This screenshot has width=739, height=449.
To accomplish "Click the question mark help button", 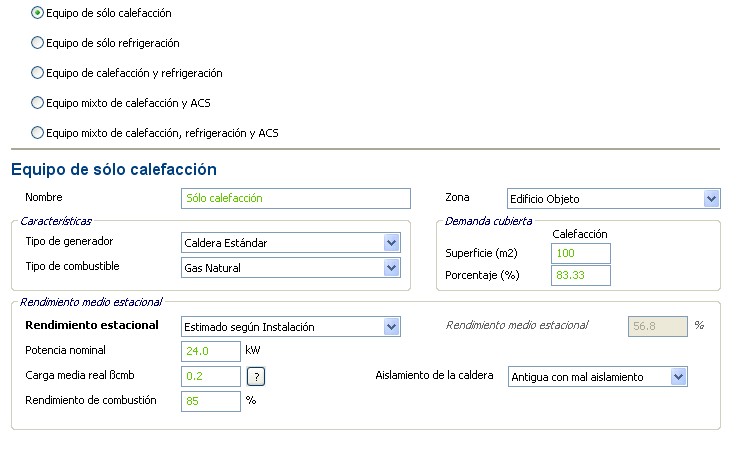I will (256, 376).
